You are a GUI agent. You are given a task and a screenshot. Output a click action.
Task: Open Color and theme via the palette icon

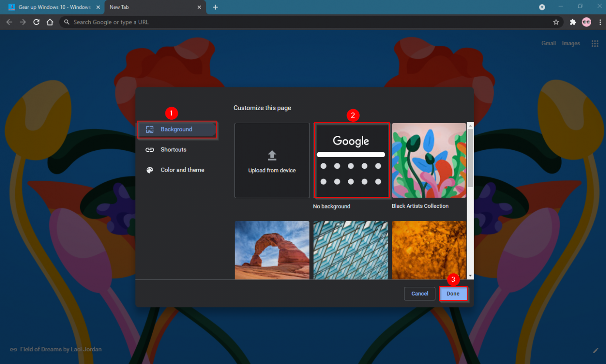[x=150, y=170]
